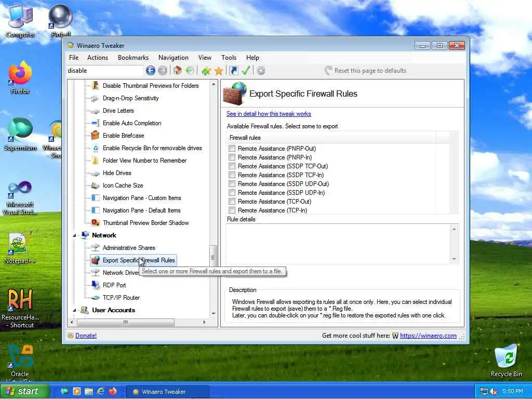532x399 pixels.
Task: Select Navigation Pane - Custom Items
Action: click(142, 198)
